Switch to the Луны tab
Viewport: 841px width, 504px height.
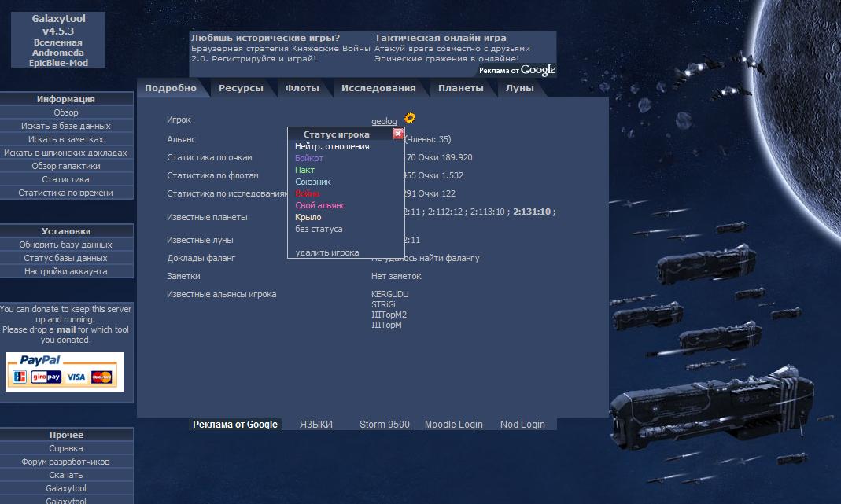(x=520, y=89)
